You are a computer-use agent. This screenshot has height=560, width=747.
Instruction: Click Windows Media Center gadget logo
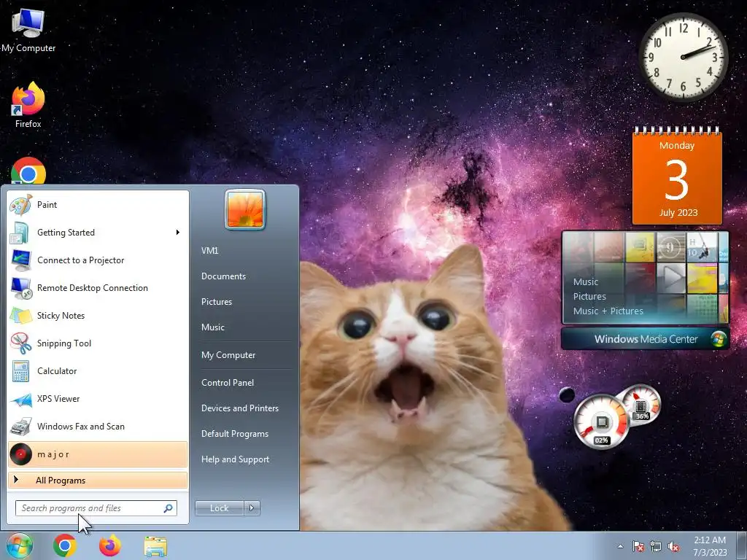(718, 339)
